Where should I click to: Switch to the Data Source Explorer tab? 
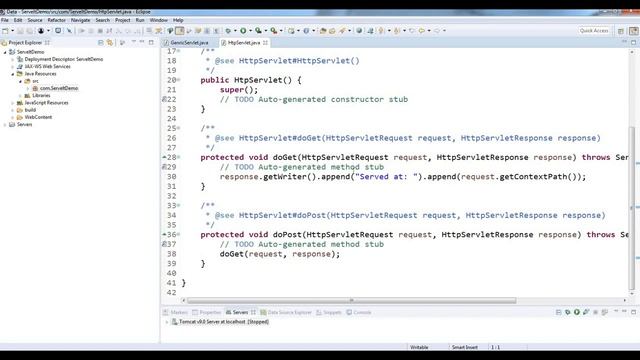(286, 312)
